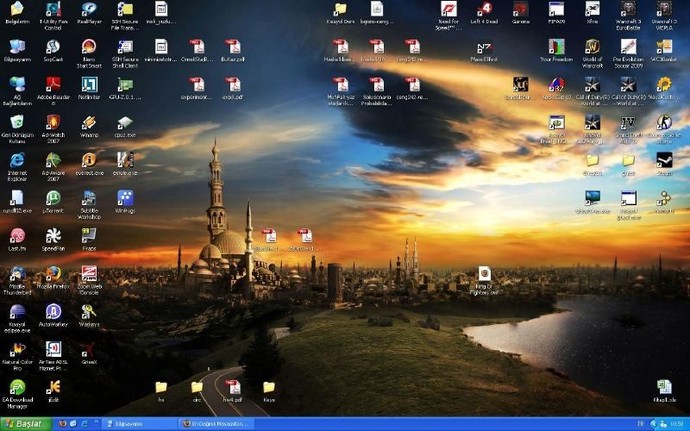Select the cpuz.exe desktop icon
The height and width of the screenshot is (431, 690).
pos(125,122)
